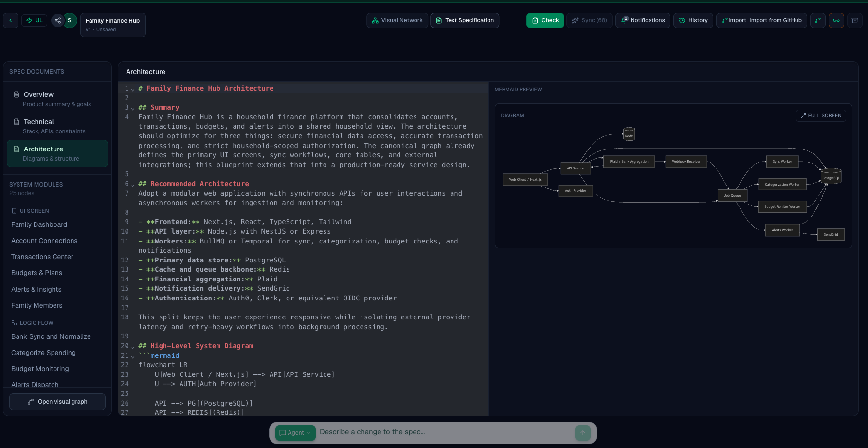Select the Architecture spec document

57,153
